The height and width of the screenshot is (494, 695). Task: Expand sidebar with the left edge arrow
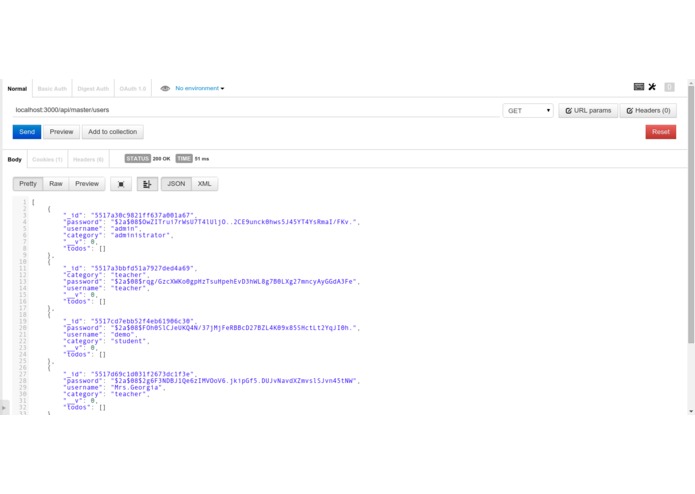pos(4,408)
